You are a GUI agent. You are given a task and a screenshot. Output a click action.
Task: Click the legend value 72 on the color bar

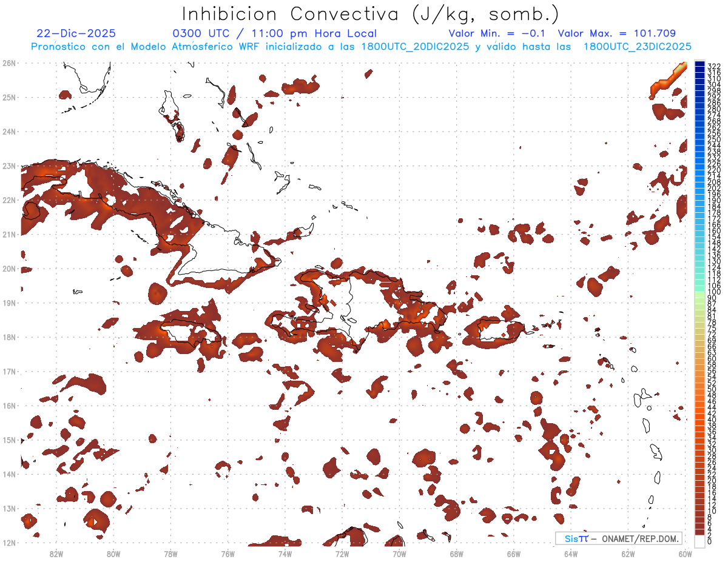click(712, 335)
